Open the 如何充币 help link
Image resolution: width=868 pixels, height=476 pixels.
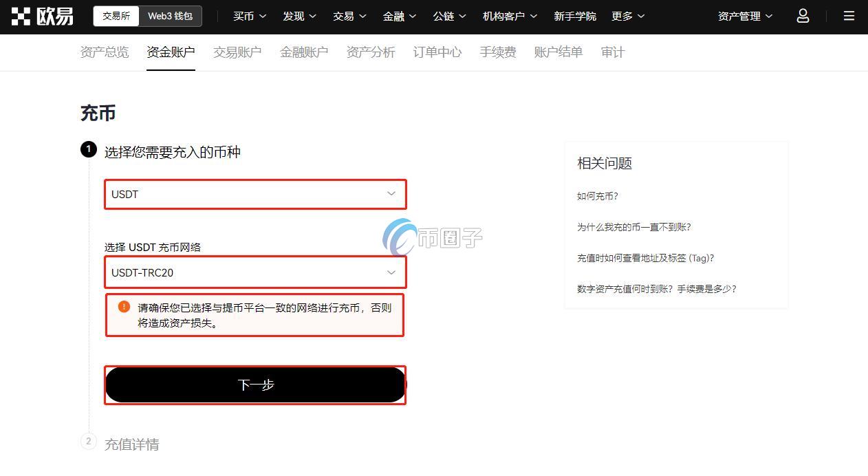click(597, 195)
